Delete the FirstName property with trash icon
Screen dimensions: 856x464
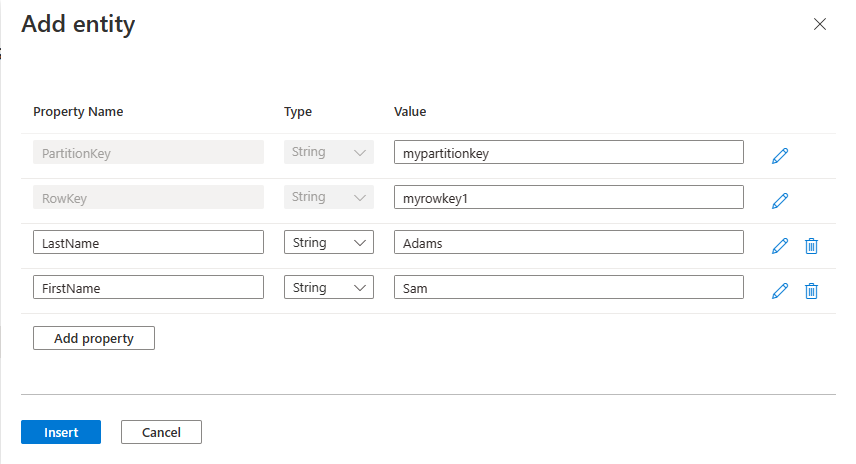tap(811, 290)
